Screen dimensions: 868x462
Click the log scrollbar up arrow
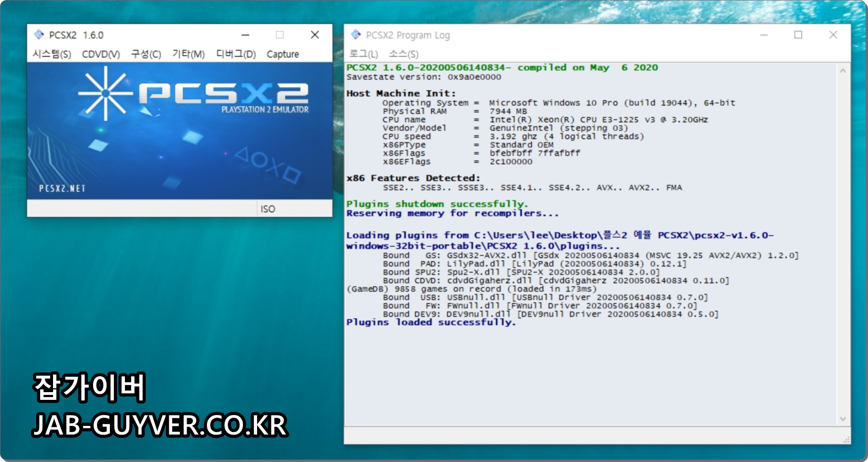pos(843,70)
